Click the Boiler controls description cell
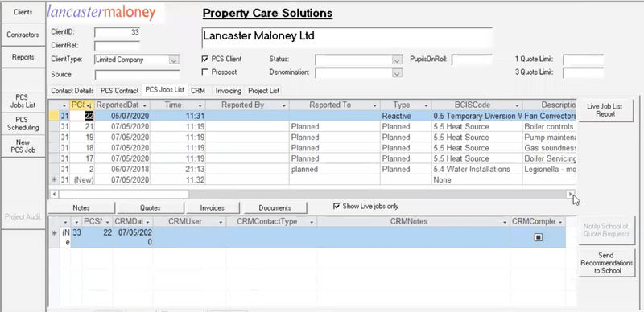Viewport: 644px width, 312px height. [x=550, y=127]
